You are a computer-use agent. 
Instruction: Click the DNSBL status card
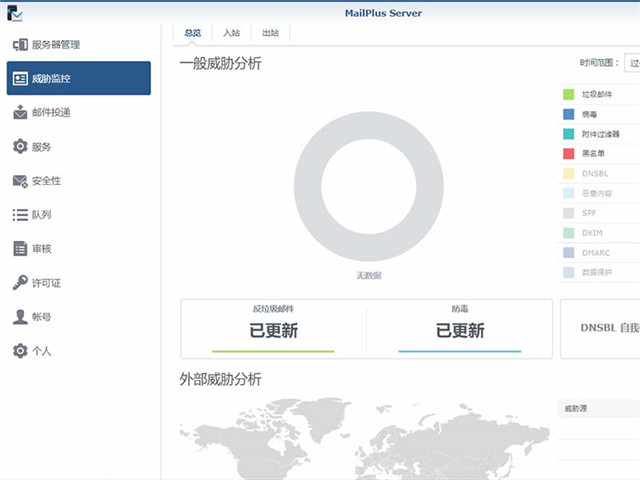coord(600,329)
